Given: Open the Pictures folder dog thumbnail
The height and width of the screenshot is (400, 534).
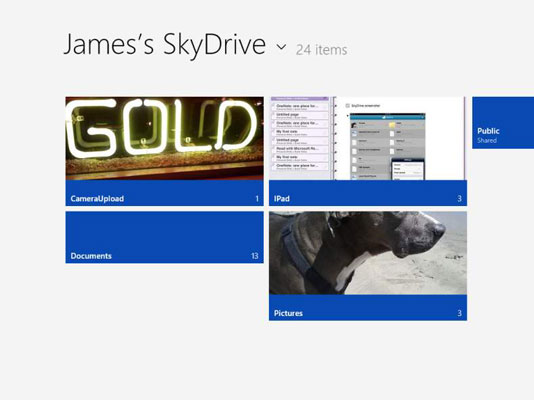Looking at the screenshot, I should pos(368,253).
